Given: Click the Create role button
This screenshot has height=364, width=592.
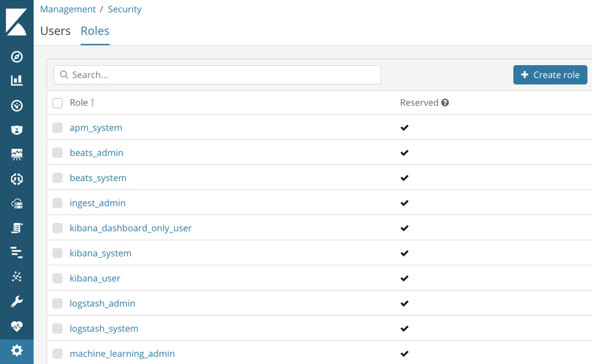Looking at the screenshot, I should (550, 75).
